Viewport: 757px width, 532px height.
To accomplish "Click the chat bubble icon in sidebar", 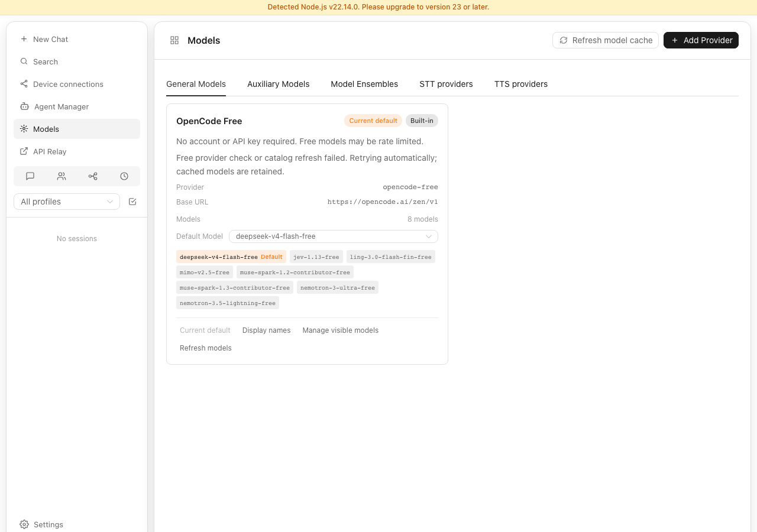I will [x=30, y=176].
